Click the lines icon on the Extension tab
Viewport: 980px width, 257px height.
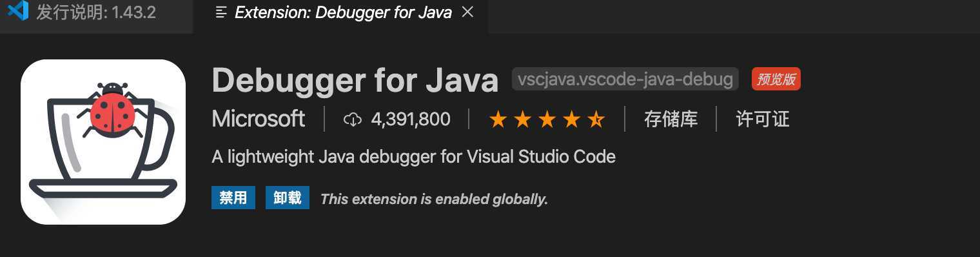221,12
